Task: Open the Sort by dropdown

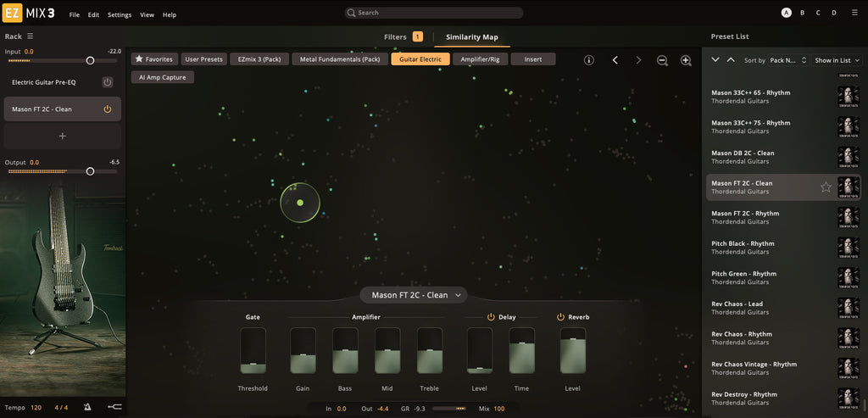Action: click(789, 60)
